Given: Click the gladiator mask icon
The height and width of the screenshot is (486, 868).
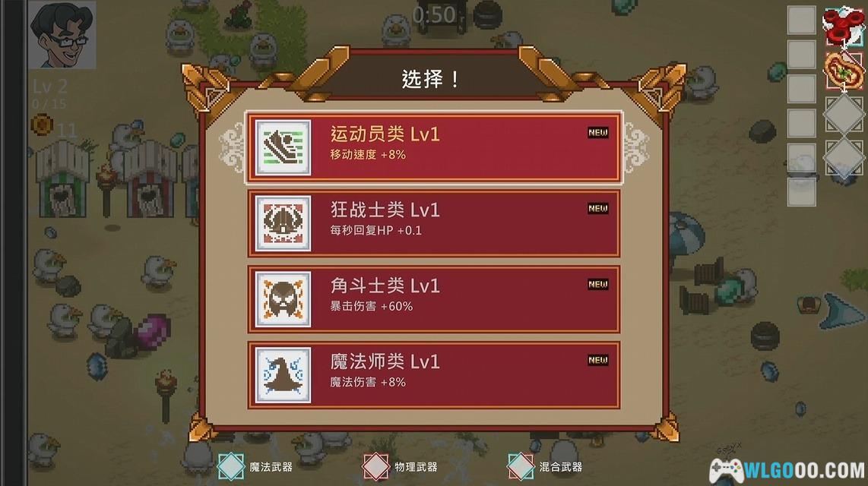Looking at the screenshot, I should [283, 299].
